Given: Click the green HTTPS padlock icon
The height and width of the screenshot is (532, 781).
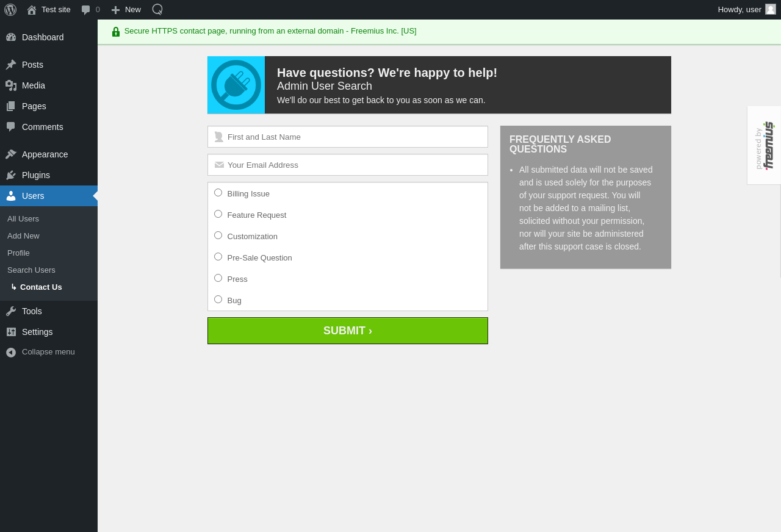Looking at the screenshot, I should tap(116, 32).
